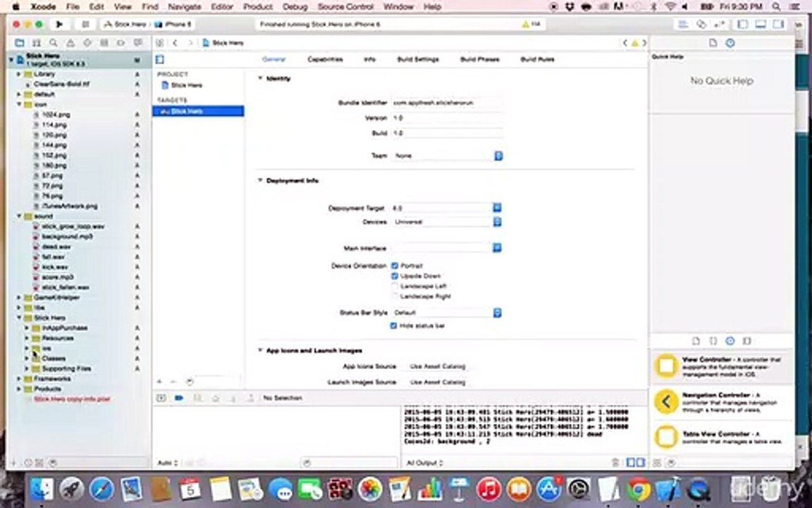Toggle the project and targets list sidebar
Screen dimensions: 812x508
click(x=160, y=59)
